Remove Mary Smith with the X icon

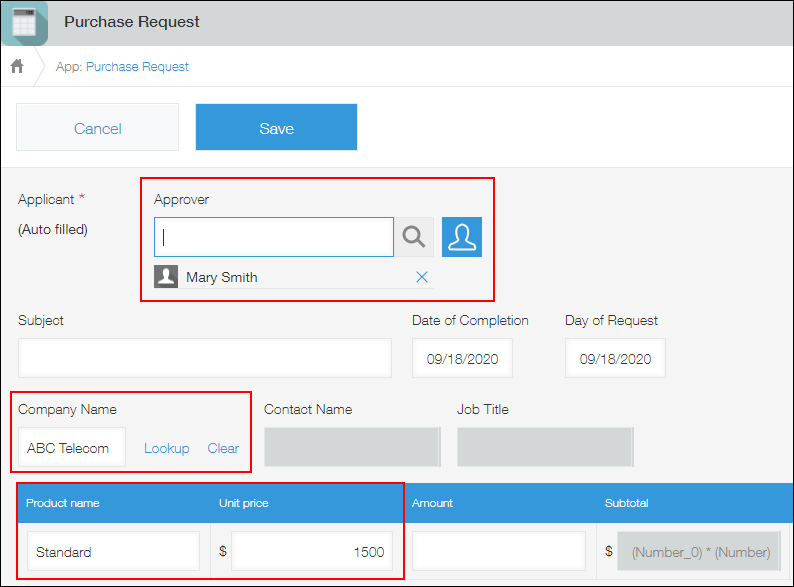pos(422,277)
